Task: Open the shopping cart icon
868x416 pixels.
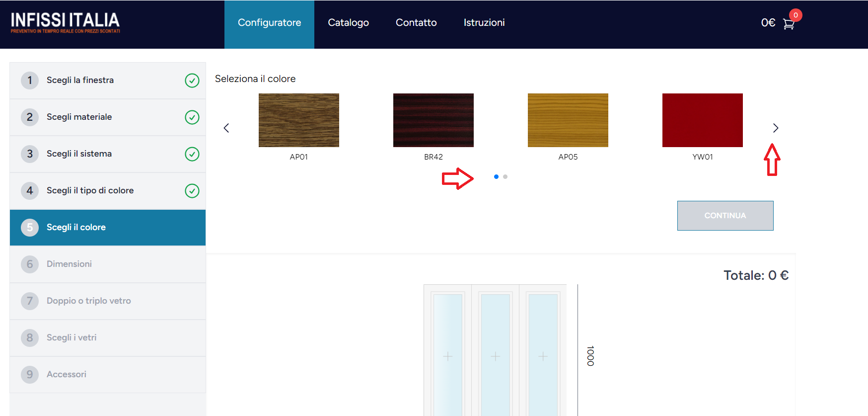Action: coord(789,23)
